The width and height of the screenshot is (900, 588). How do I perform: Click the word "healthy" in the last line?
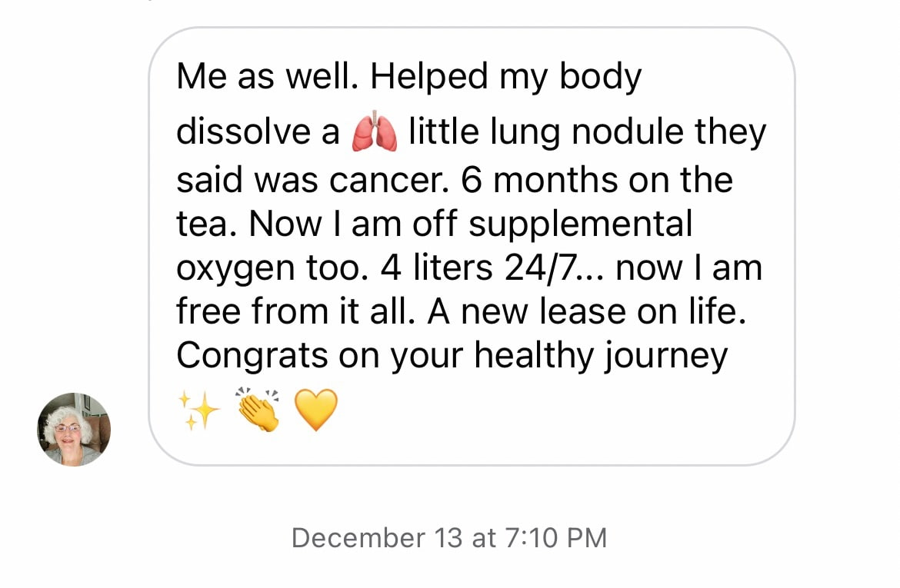pos(534,356)
